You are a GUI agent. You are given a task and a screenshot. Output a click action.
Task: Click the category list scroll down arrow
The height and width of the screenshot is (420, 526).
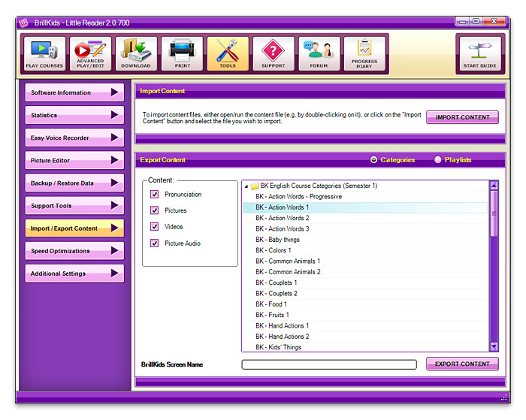coord(494,346)
